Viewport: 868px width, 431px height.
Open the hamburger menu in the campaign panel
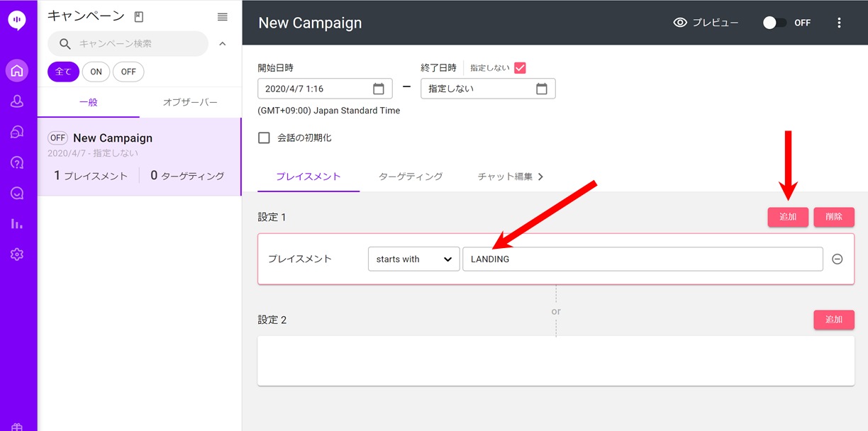(223, 17)
